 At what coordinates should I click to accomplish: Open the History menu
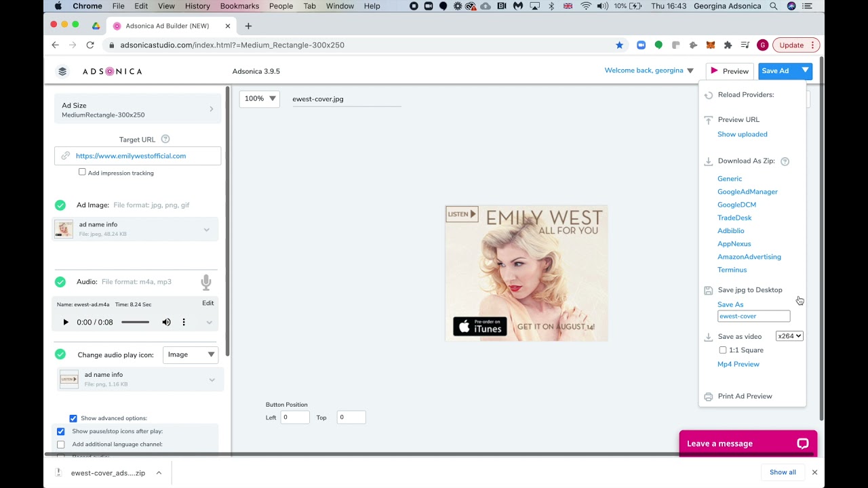[x=197, y=6]
